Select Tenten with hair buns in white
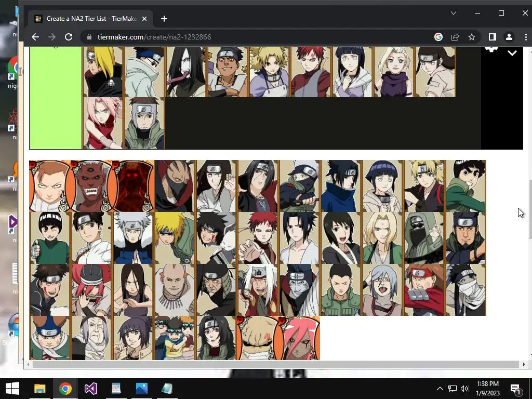The image size is (532, 399). click(x=91, y=238)
